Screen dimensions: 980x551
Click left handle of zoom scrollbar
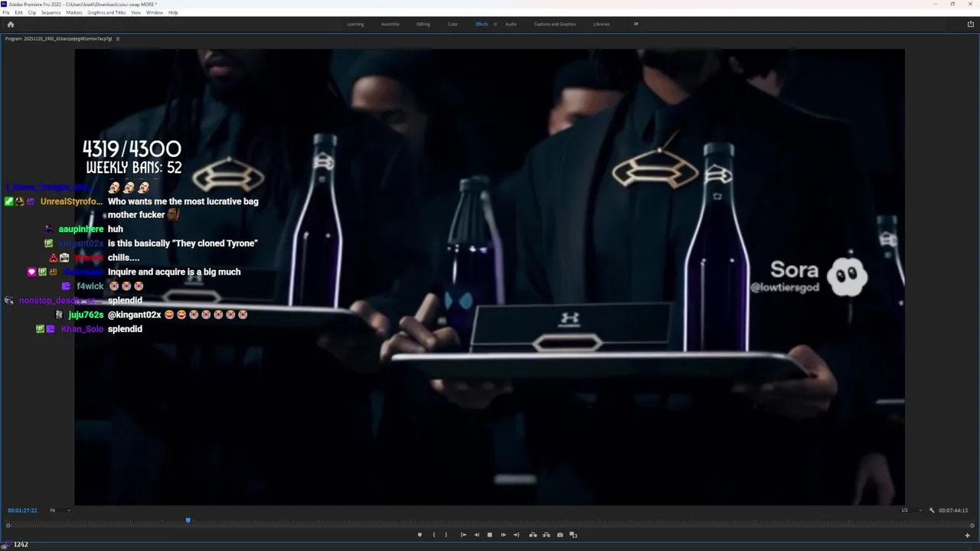point(8,526)
